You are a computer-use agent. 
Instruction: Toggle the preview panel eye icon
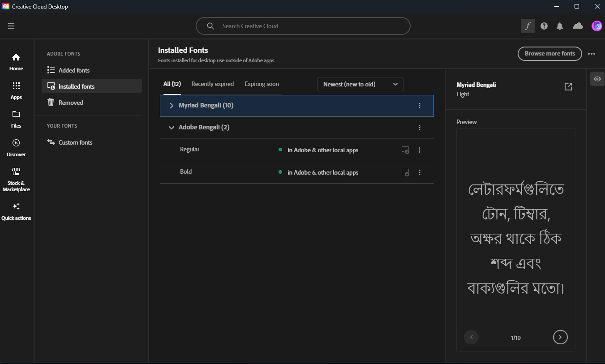point(597,79)
